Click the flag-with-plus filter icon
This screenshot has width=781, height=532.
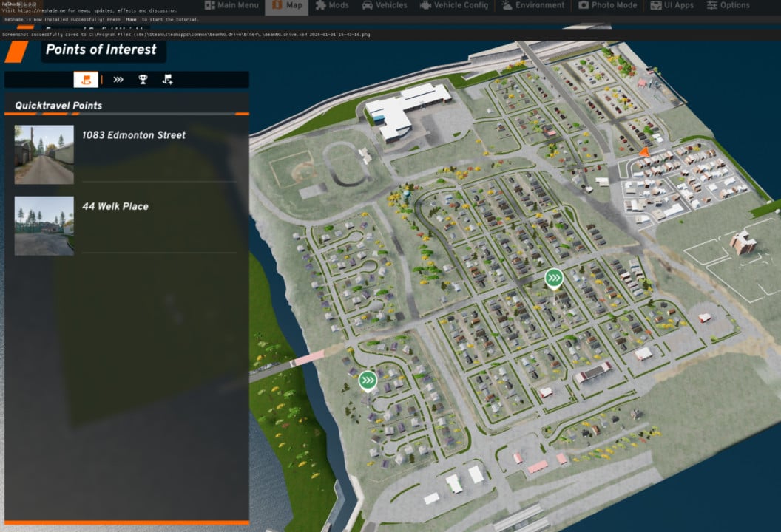coord(167,80)
